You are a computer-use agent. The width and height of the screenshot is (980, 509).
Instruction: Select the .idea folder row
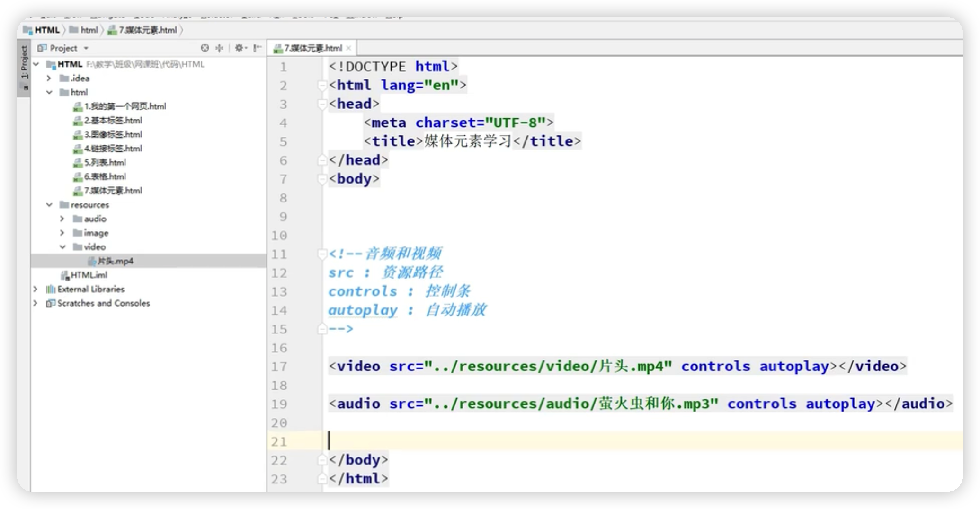(x=149, y=78)
